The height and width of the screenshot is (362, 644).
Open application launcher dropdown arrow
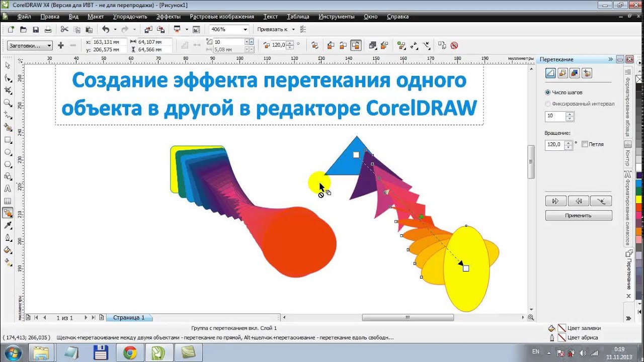point(186,30)
